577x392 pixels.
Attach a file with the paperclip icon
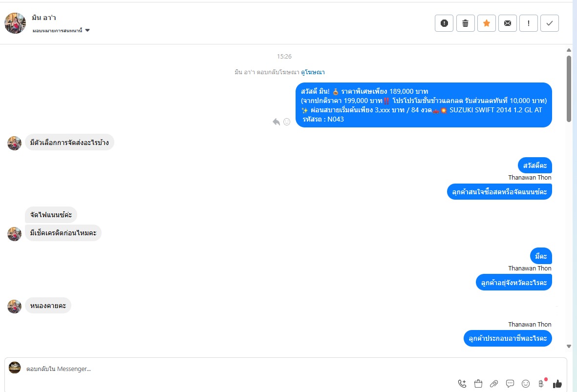coord(494,384)
